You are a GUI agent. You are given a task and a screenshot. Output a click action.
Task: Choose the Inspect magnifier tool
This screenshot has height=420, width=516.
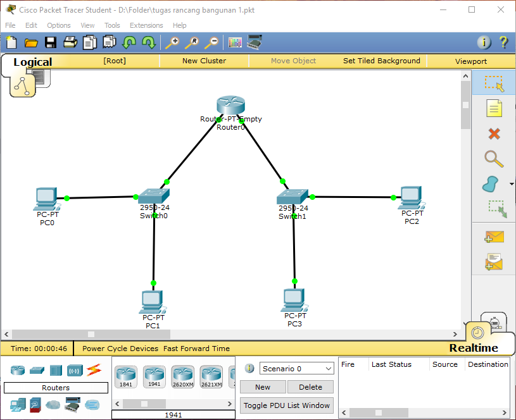(x=494, y=159)
